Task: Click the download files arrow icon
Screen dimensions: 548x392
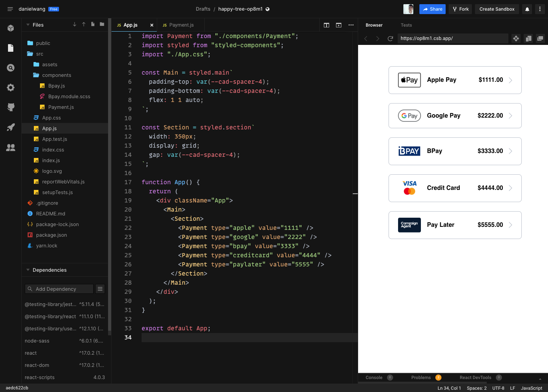Action: (75, 24)
